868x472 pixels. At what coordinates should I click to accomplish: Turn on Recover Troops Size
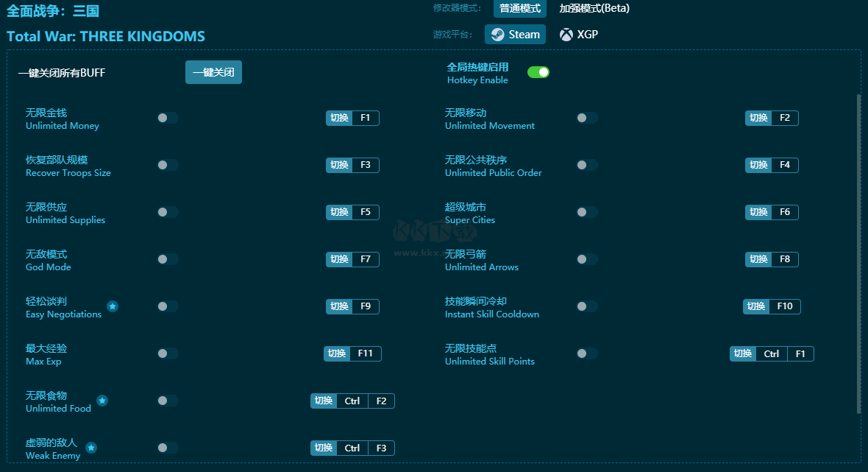(x=168, y=165)
